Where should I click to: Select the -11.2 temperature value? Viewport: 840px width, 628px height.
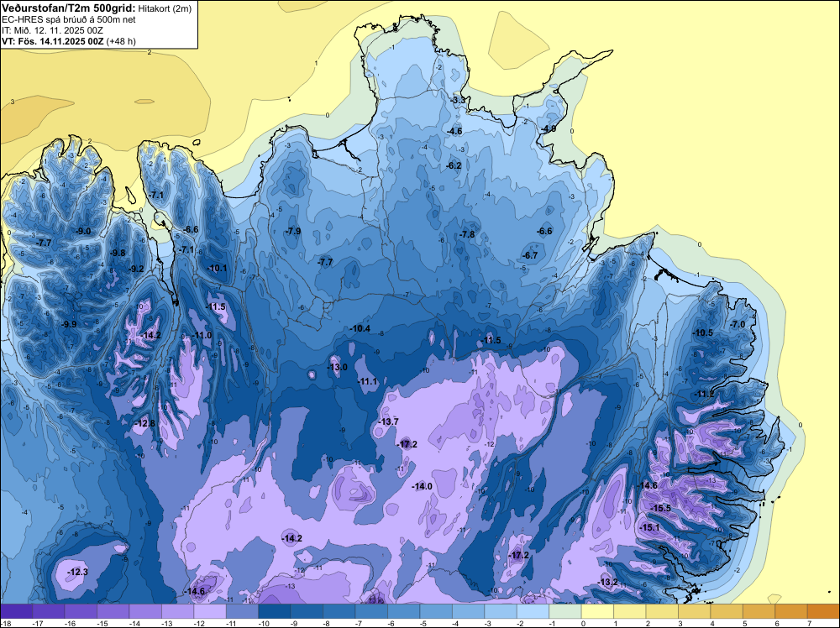click(x=705, y=394)
